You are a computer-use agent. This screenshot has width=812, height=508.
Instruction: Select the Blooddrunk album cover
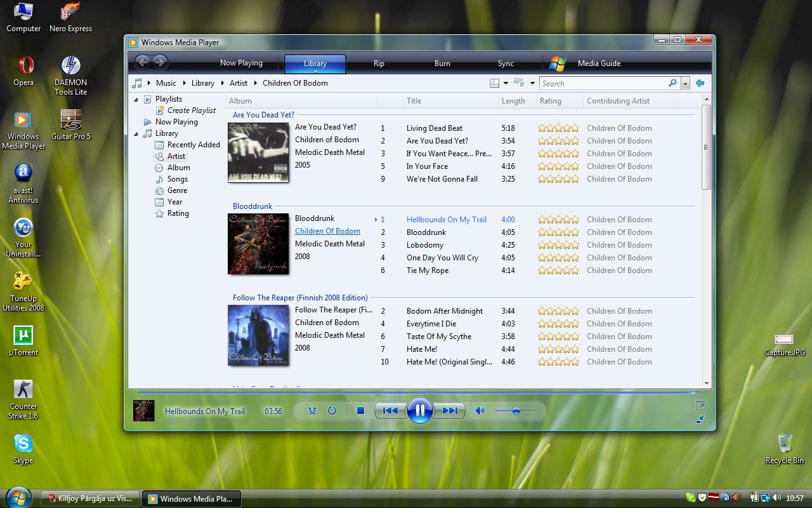point(258,244)
